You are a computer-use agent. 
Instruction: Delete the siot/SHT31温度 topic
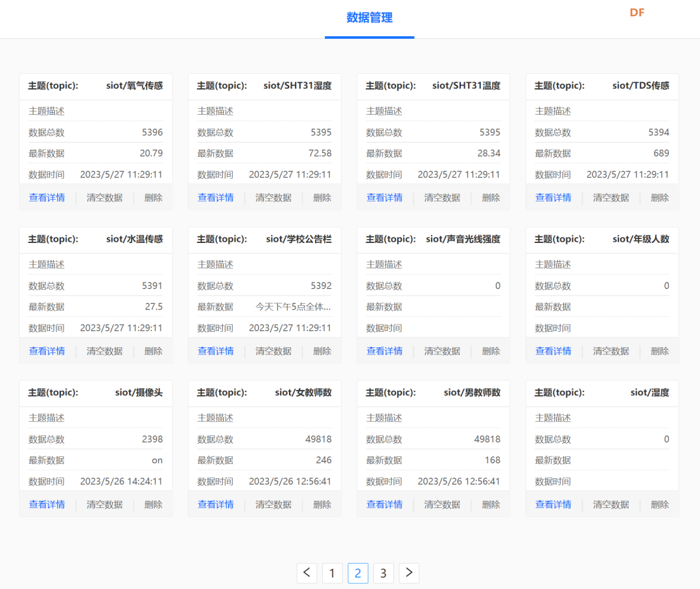[491, 197]
